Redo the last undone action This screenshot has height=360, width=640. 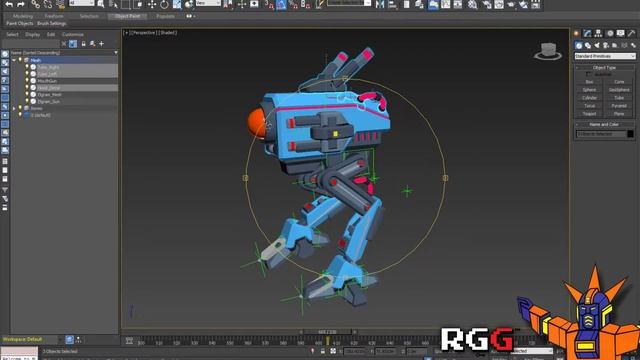(x=21, y=4)
